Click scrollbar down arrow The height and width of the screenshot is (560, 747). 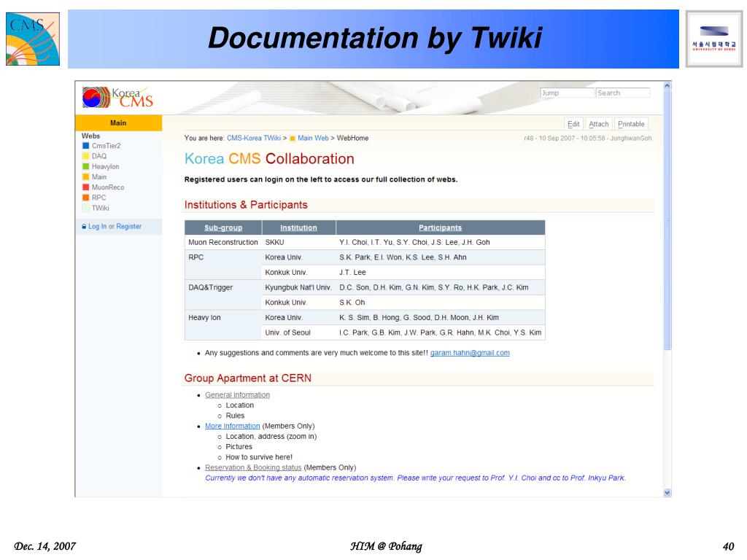point(667,493)
